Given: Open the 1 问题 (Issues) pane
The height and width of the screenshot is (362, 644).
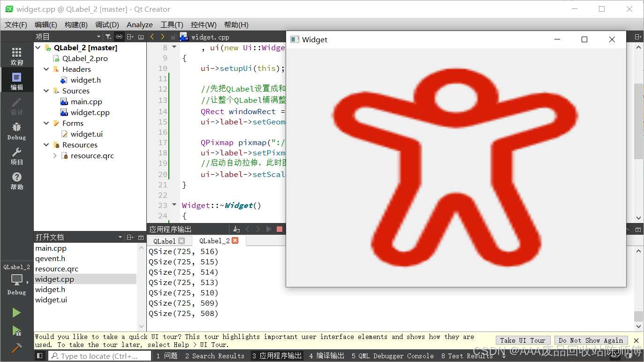Looking at the screenshot, I should point(167,356).
